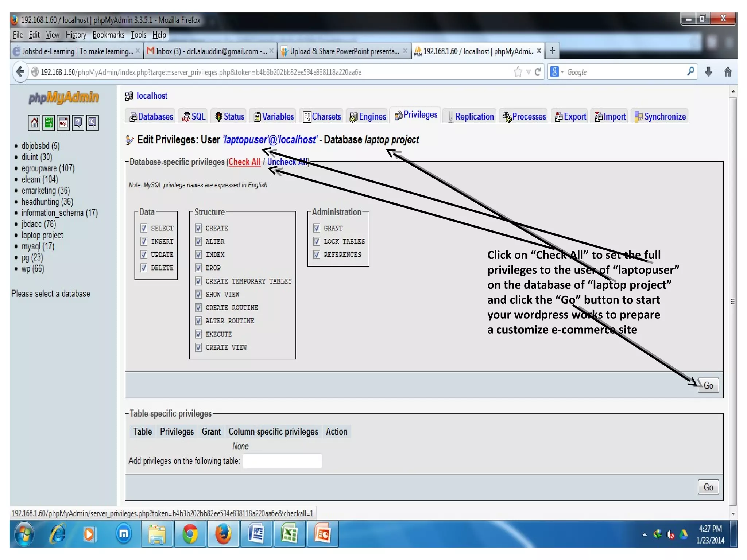Image resolution: width=747 pixels, height=560 pixels.
Task: Open URL bar history dropdown arrow
Action: pyautogui.click(x=529, y=72)
